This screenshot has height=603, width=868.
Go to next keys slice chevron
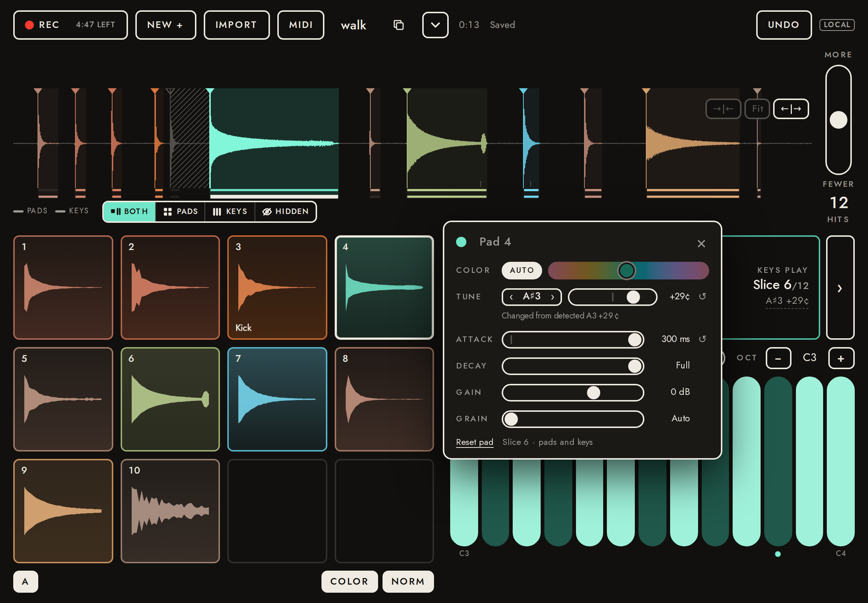tap(840, 288)
